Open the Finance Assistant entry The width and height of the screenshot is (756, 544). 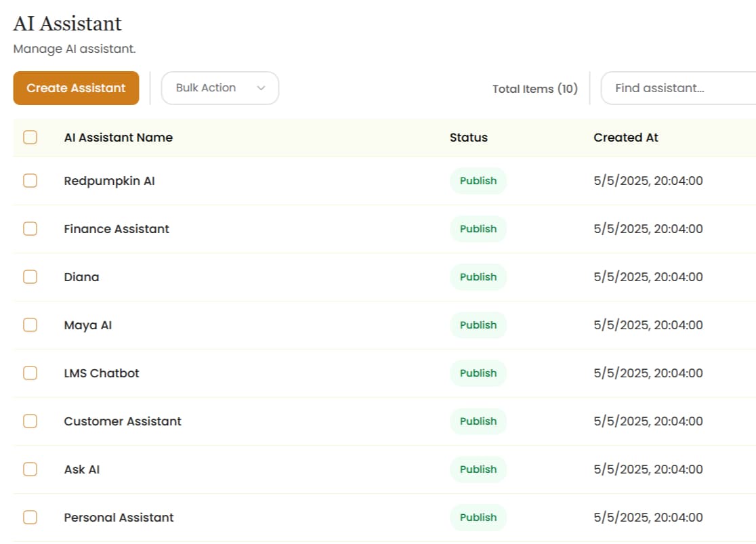point(117,229)
